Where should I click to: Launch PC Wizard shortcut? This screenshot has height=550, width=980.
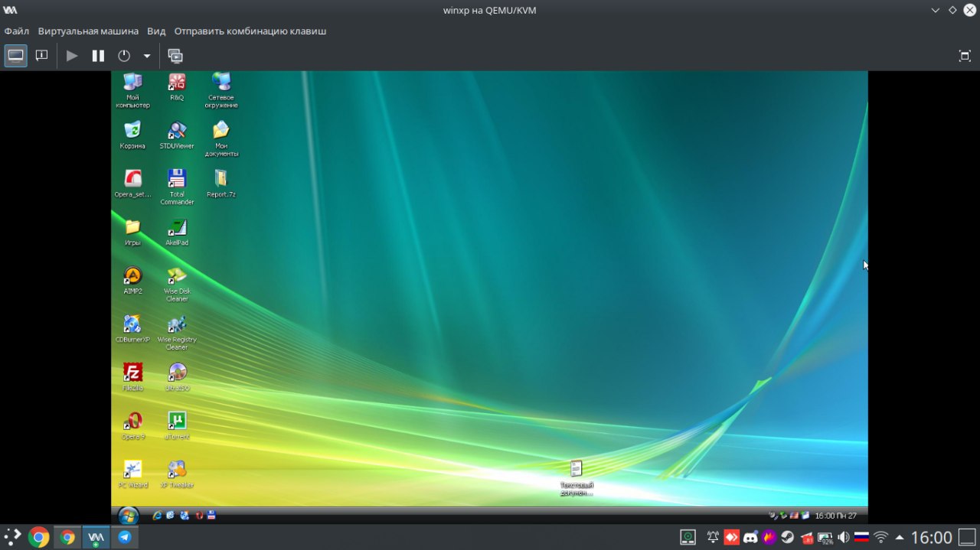point(132,474)
